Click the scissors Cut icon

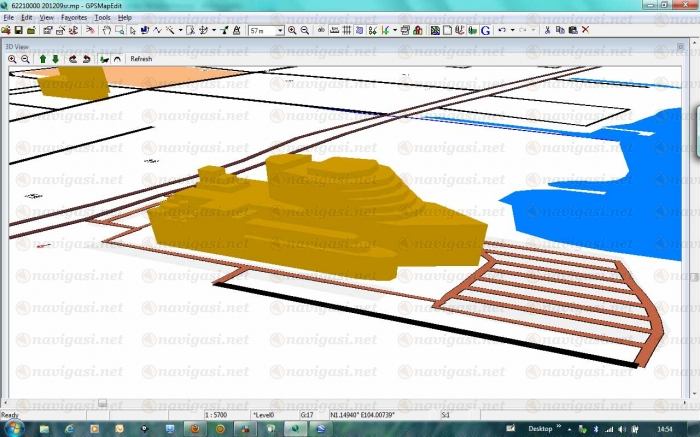click(547, 30)
